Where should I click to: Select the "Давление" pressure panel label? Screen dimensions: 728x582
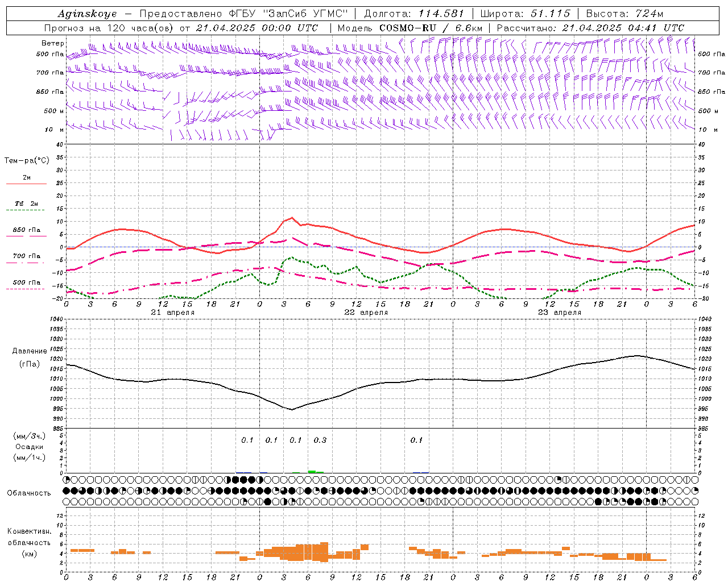click(29, 351)
